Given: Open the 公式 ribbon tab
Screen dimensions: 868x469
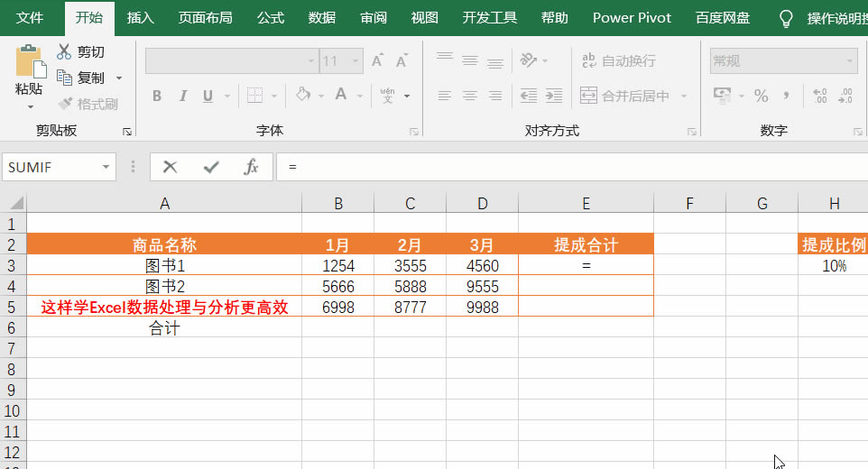Looking at the screenshot, I should tap(270, 17).
